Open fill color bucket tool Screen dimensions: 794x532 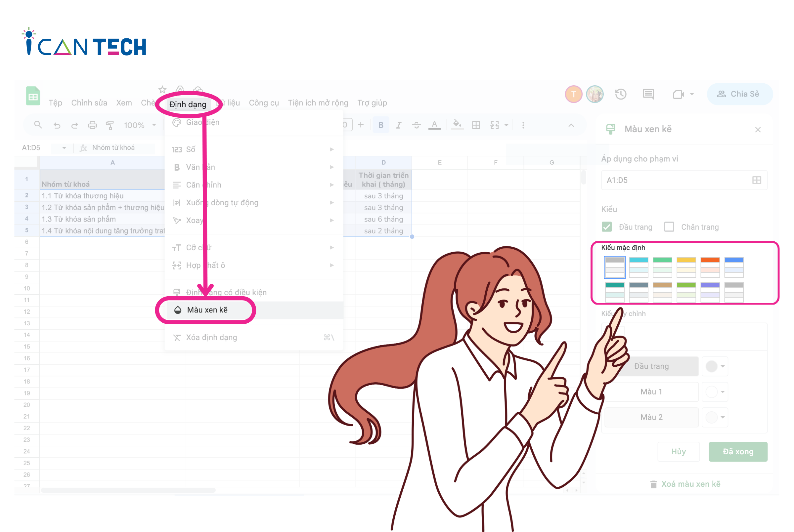click(x=458, y=125)
